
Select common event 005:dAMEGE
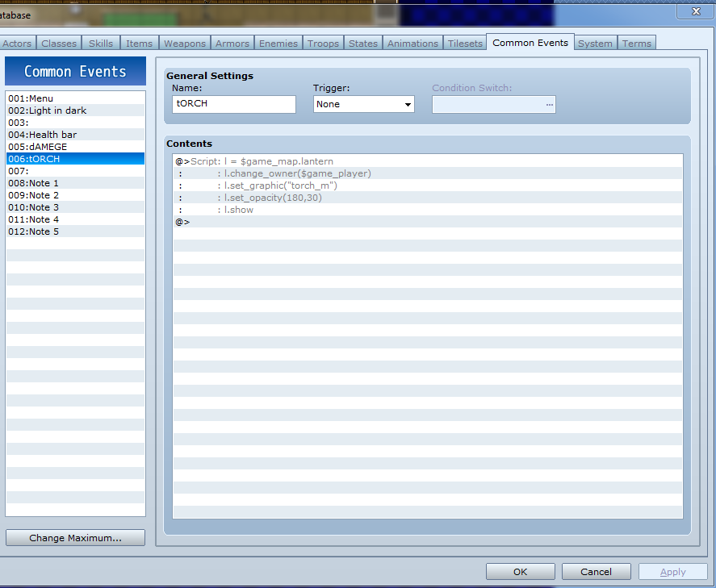tap(75, 147)
